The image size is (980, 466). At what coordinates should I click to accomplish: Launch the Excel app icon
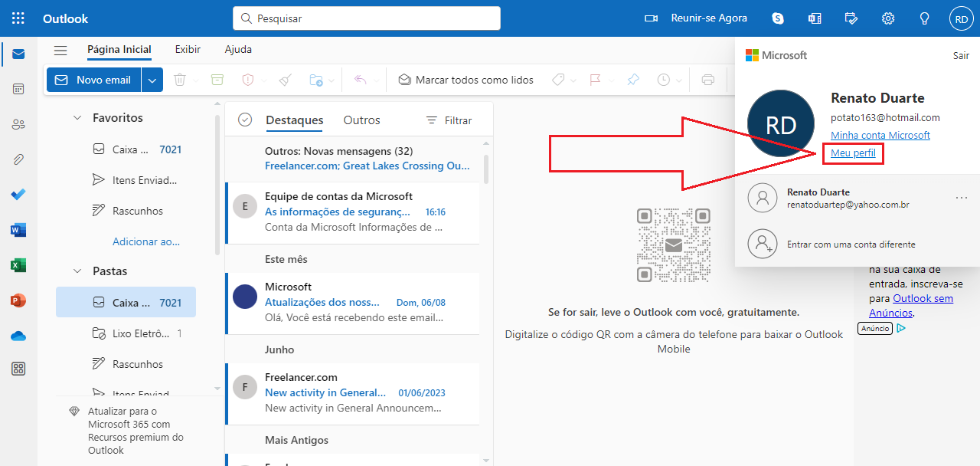pos(18,265)
